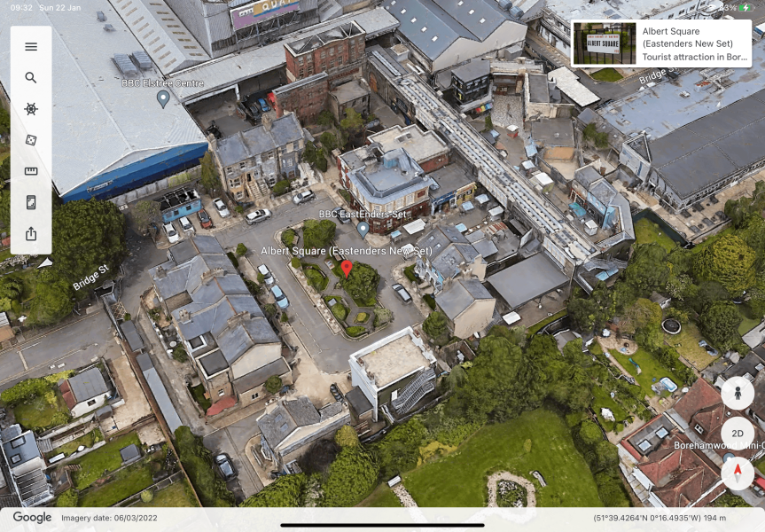Switch to 2D view
Image resolution: width=765 pixels, height=532 pixels.
coord(738,434)
